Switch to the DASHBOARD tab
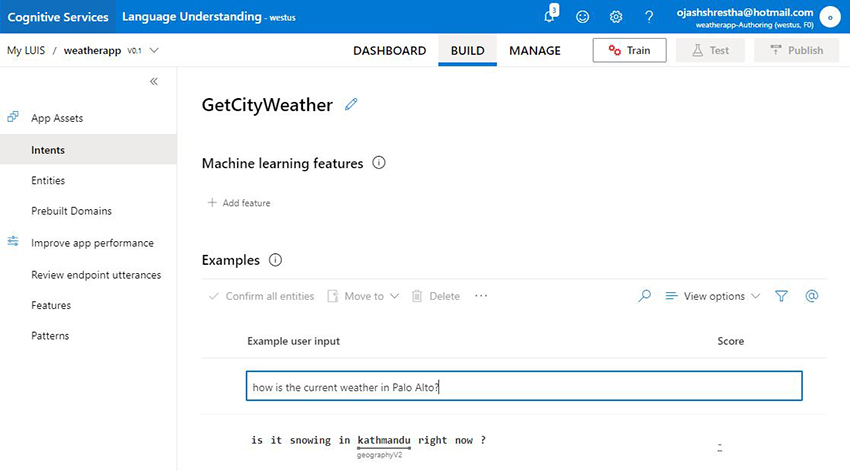The image size is (850, 471). pyautogui.click(x=390, y=50)
